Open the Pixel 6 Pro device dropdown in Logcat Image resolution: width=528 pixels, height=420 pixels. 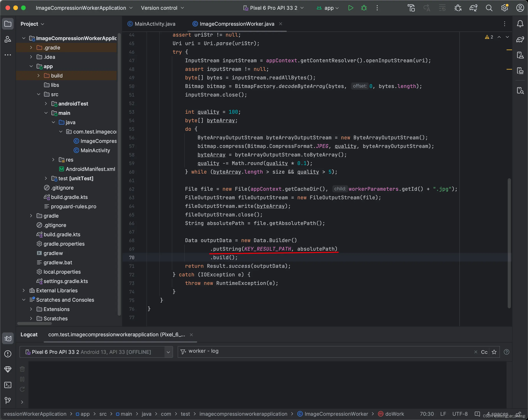tap(168, 352)
